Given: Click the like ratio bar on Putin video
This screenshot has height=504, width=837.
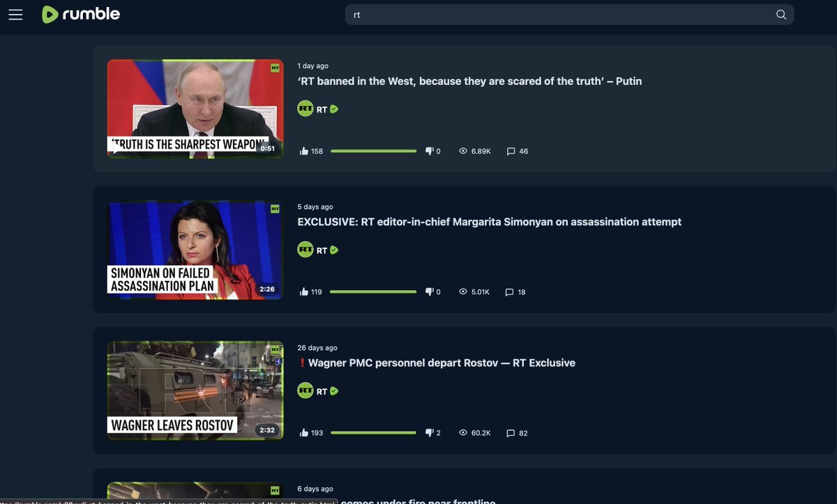Looking at the screenshot, I should [374, 151].
